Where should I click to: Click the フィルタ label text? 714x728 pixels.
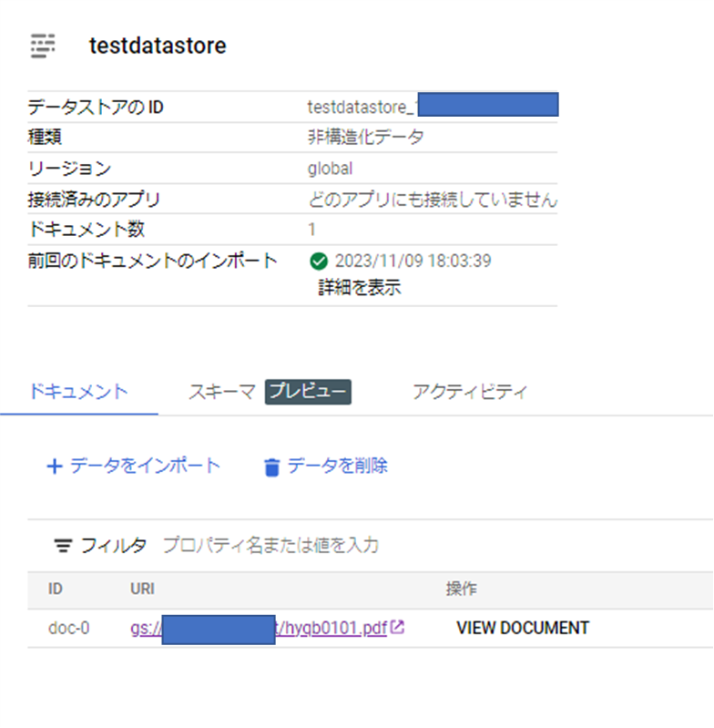click(114, 546)
